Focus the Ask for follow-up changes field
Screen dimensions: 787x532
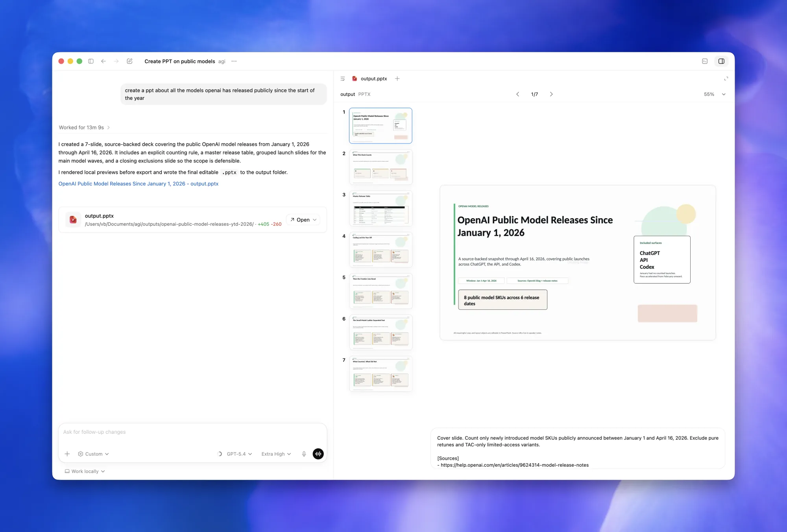tap(193, 432)
